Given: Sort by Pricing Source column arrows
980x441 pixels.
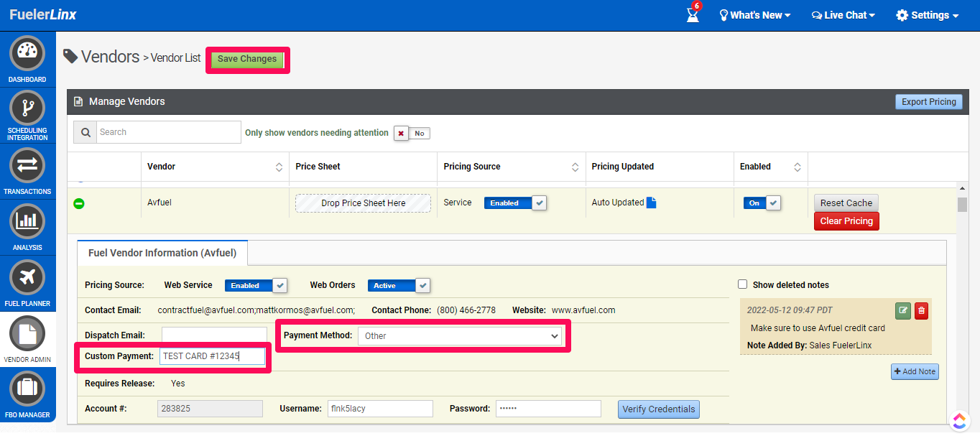Looking at the screenshot, I should pos(575,167).
